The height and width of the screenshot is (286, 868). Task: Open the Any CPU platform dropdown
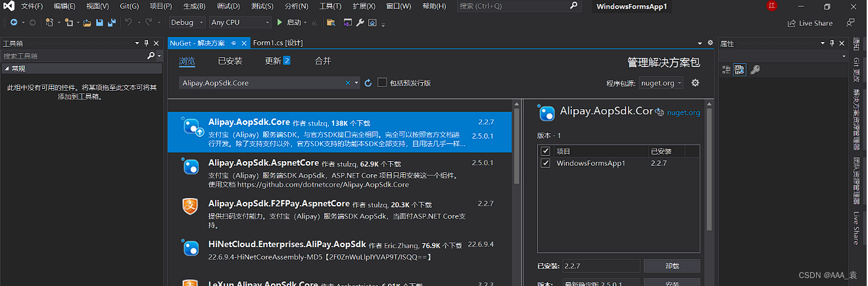tap(240, 22)
